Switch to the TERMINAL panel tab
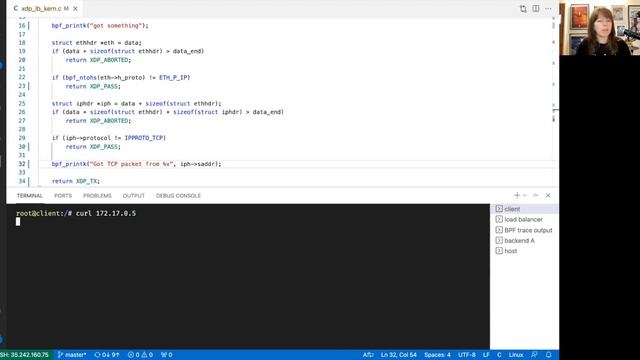This screenshot has width=640, height=360. (29, 196)
